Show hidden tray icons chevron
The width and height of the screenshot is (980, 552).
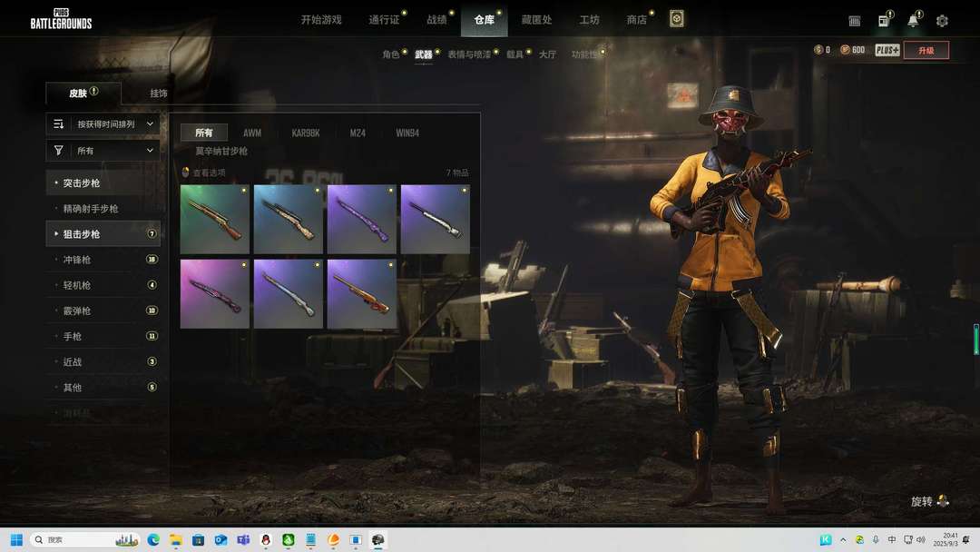click(x=843, y=539)
